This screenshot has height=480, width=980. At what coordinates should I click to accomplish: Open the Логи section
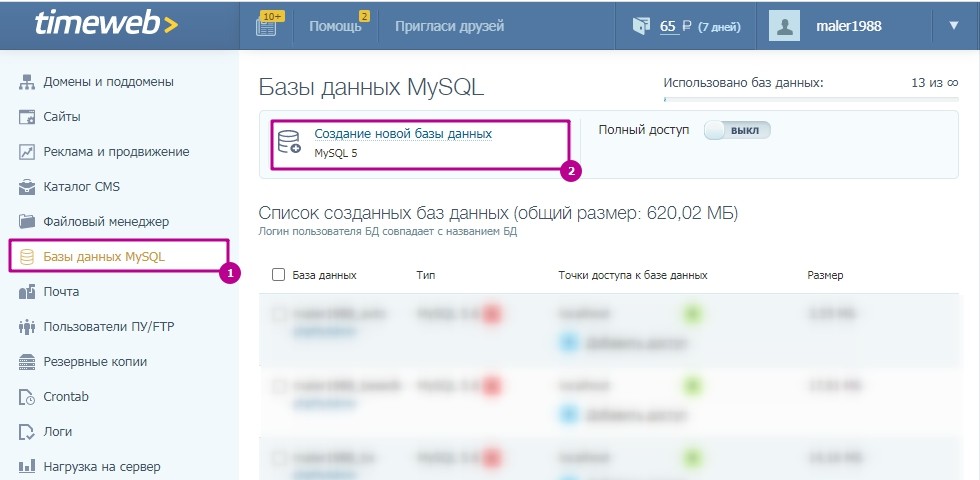click(58, 432)
